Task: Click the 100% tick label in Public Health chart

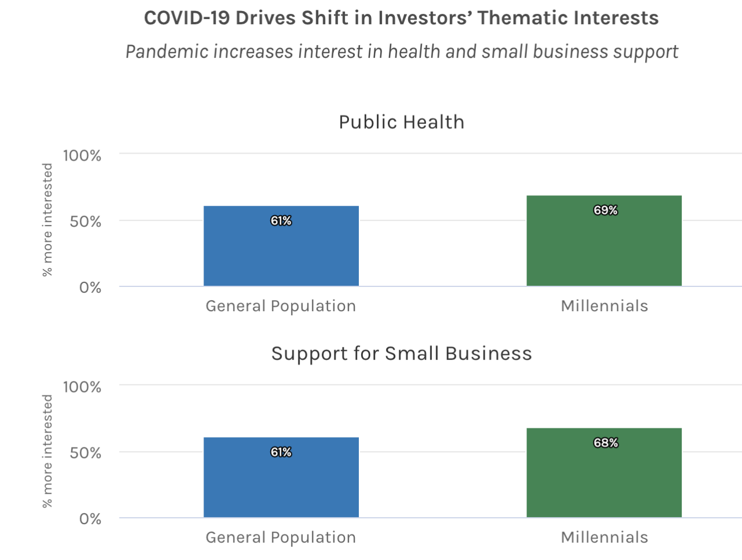Action: tap(82, 155)
